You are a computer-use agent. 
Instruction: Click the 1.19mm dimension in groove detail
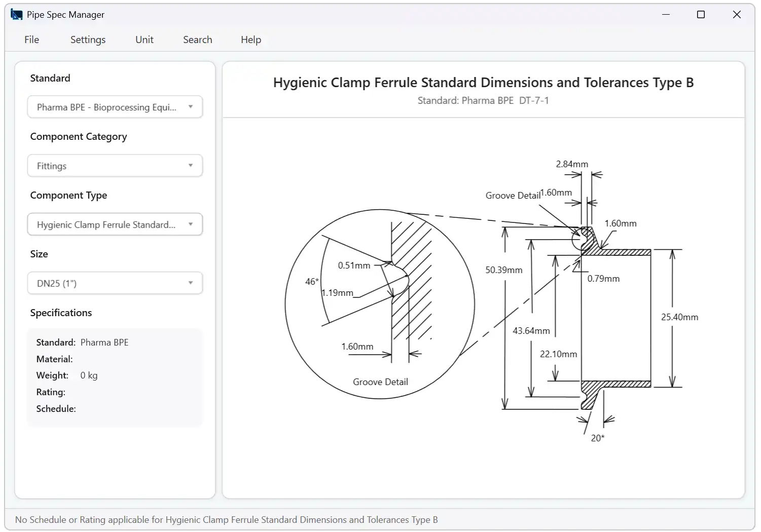[x=337, y=293]
